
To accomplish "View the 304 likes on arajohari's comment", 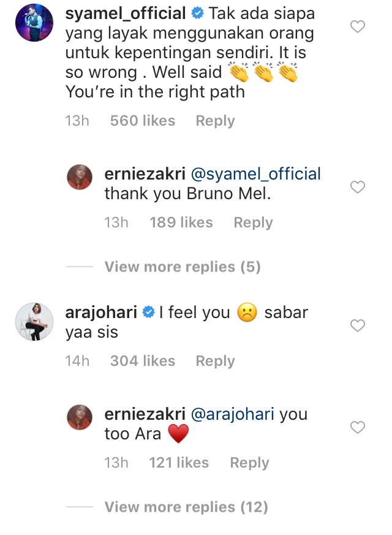I will point(142,362).
